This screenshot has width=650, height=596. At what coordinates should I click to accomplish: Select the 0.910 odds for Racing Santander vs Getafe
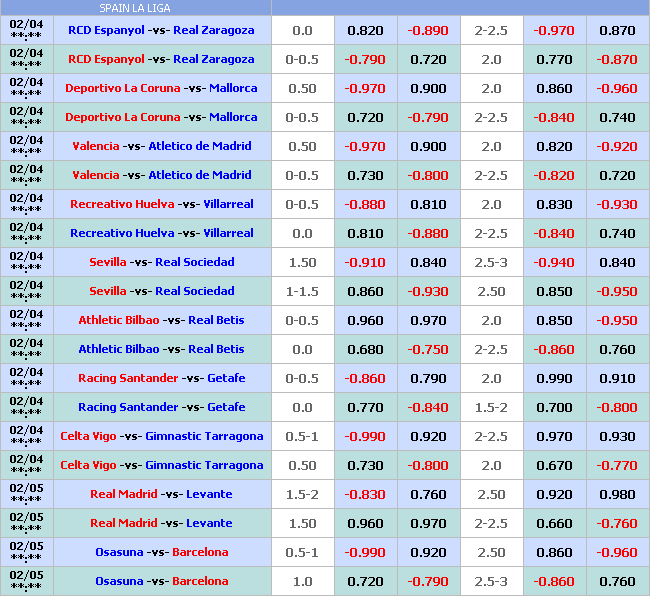(x=617, y=378)
